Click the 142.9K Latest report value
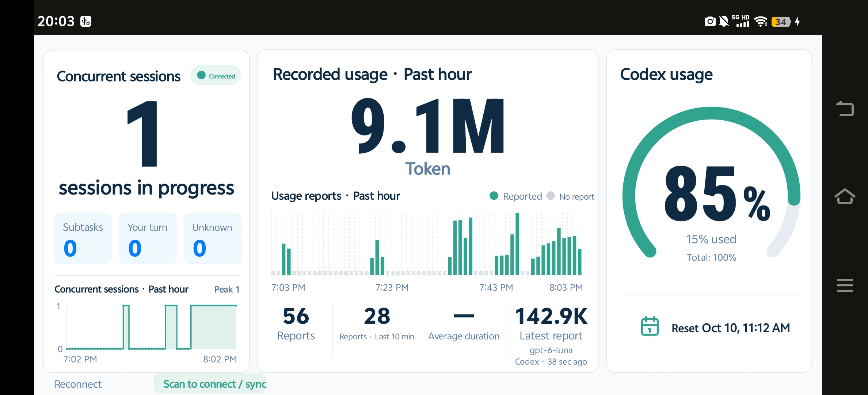This screenshot has width=868, height=395. [551, 316]
